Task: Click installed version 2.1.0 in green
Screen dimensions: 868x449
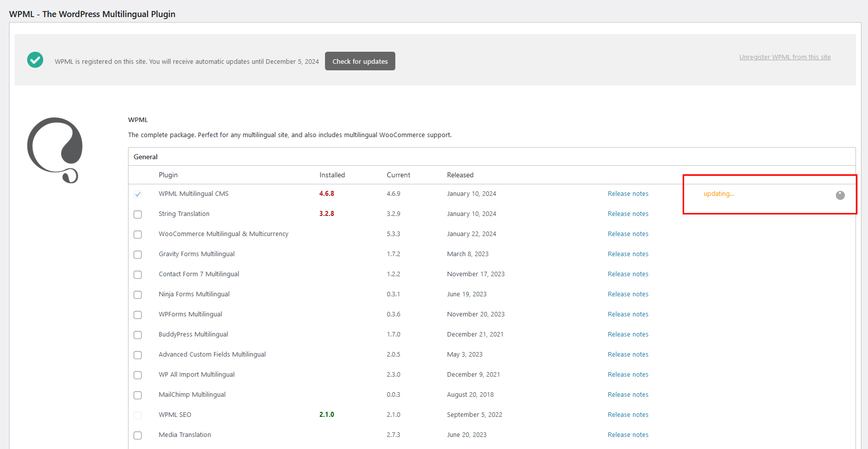Action: tap(327, 415)
